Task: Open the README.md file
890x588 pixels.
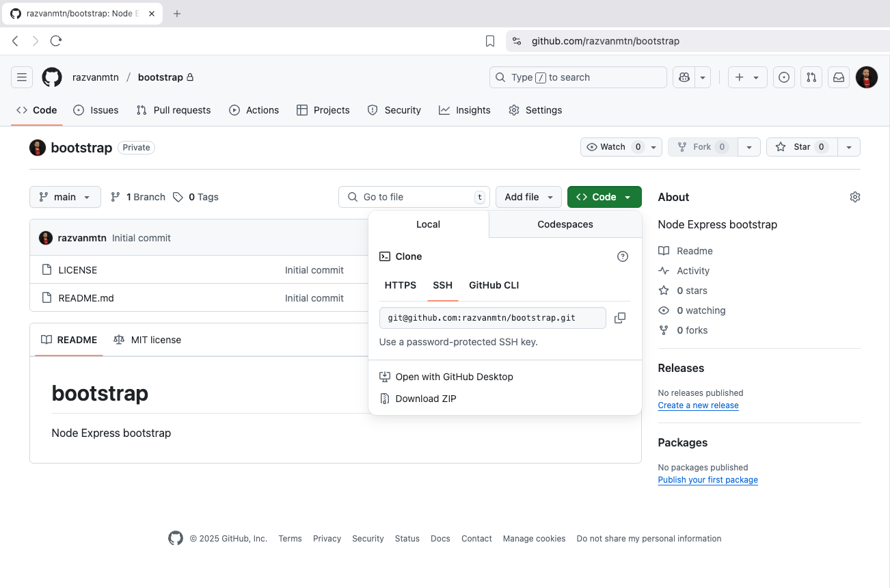Action: point(86,298)
